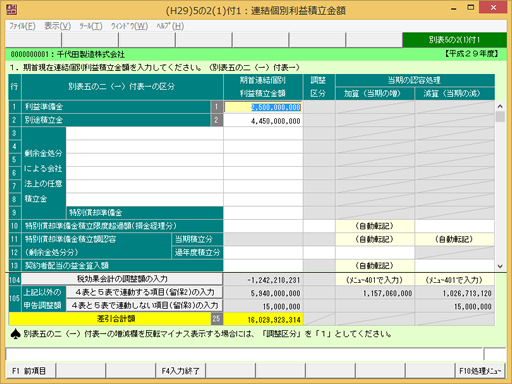Click the row 10 減算 (当期の減) cell
Viewport: 512px width, 384px height.
click(455, 226)
